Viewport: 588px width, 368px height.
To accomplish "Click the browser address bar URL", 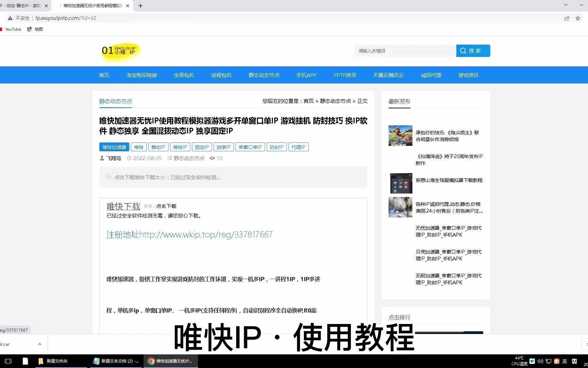I will click(66, 18).
